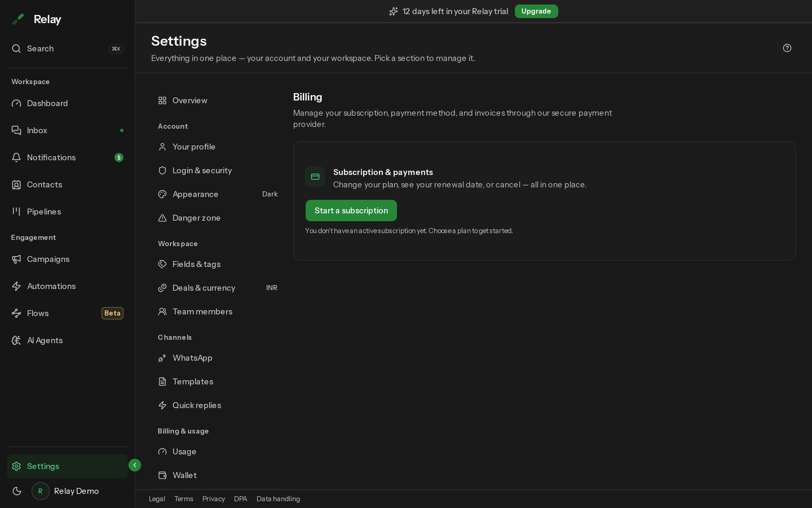This screenshot has height=508, width=812.
Task: Click the Settings item in sidebar
Action: 67,466
